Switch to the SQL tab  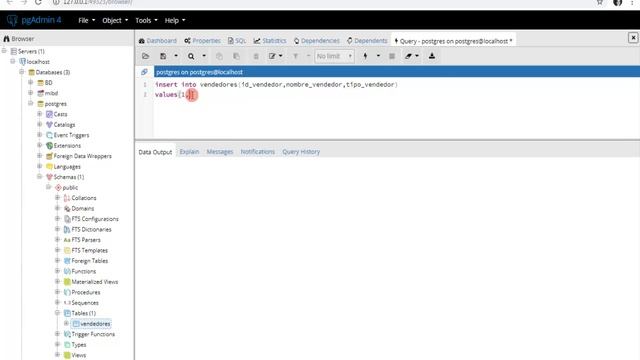click(237, 40)
